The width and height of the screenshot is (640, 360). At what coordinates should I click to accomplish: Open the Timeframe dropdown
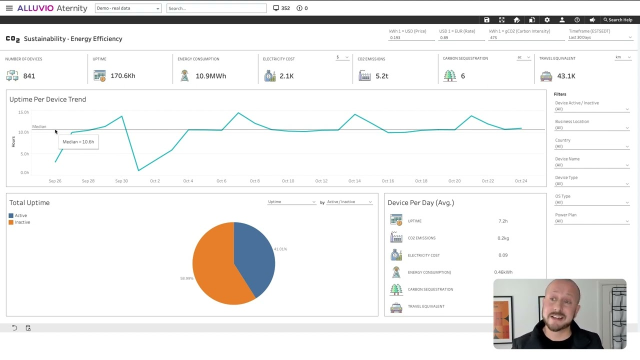click(600, 38)
